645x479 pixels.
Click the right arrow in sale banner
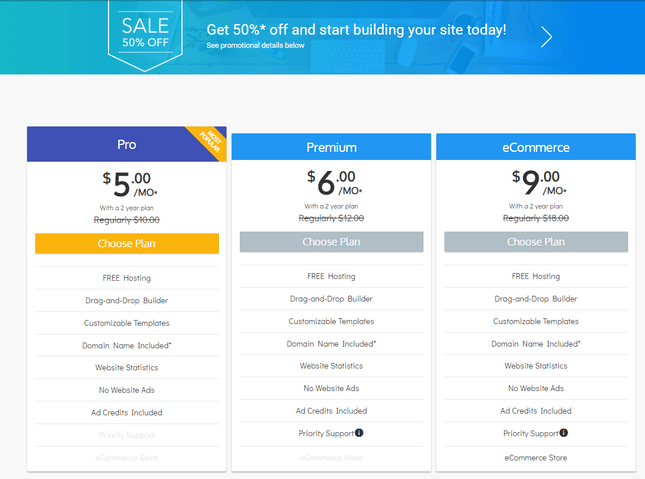pos(546,37)
